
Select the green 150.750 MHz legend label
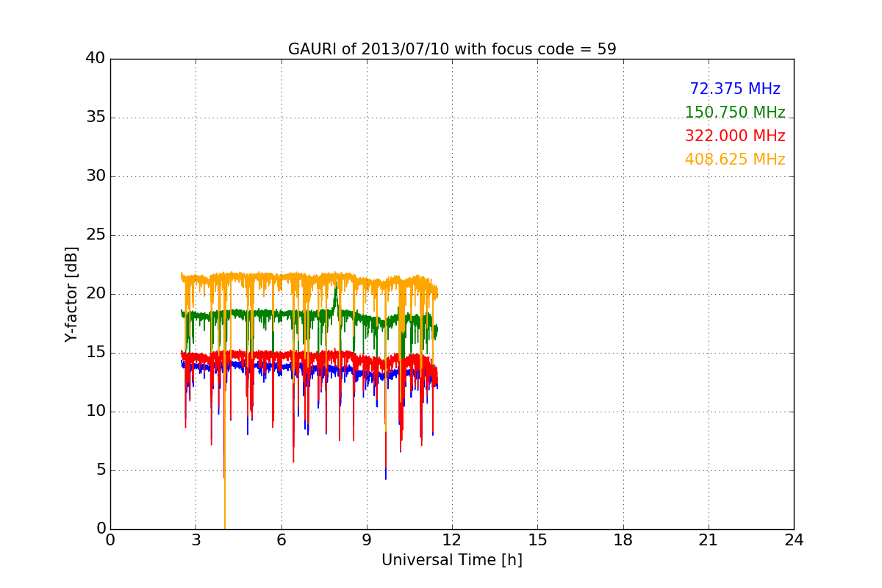[x=735, y=112]
